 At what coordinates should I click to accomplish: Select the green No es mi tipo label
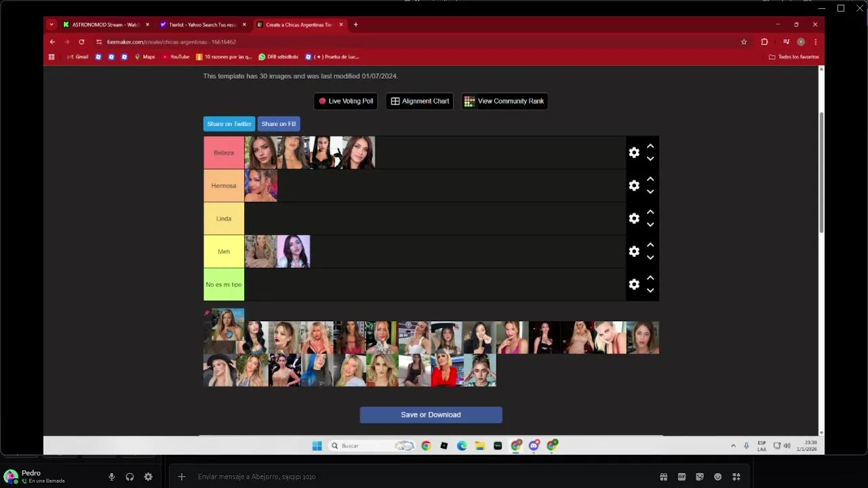tap(224, 285)
